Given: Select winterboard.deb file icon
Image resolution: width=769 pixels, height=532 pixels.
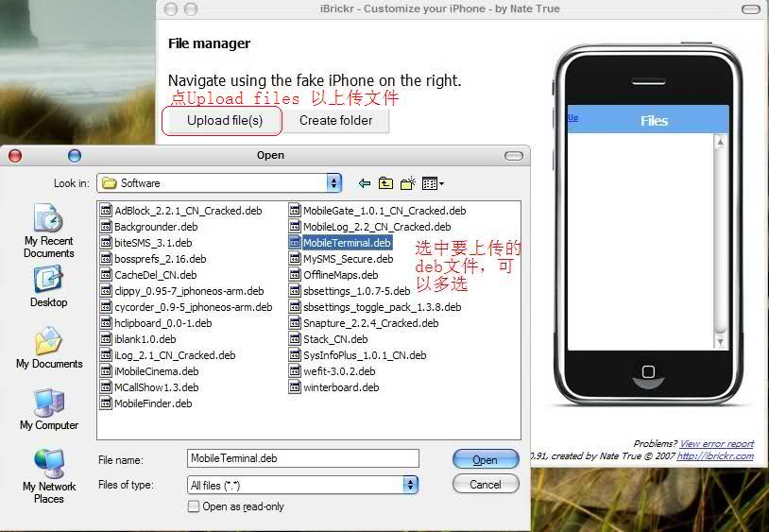Looking at the screenshot, I should 295,387.
